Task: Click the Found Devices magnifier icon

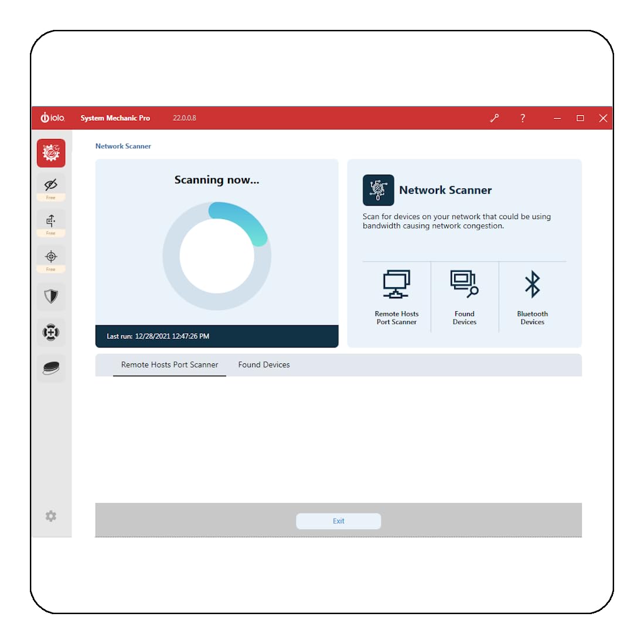Action: pos(464,284)
